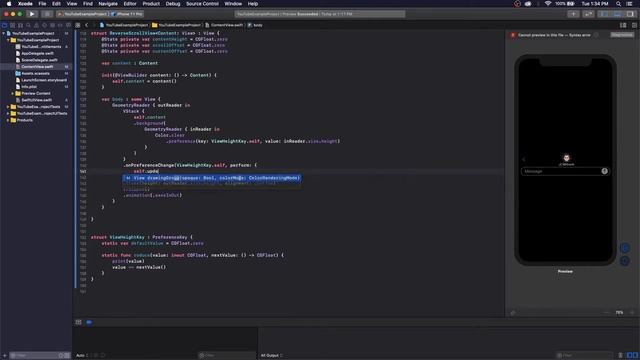Viewport: 640px width, 360px height.
Task: Toggle the Navigator panel visibility
Action: (x=604, y=14)
